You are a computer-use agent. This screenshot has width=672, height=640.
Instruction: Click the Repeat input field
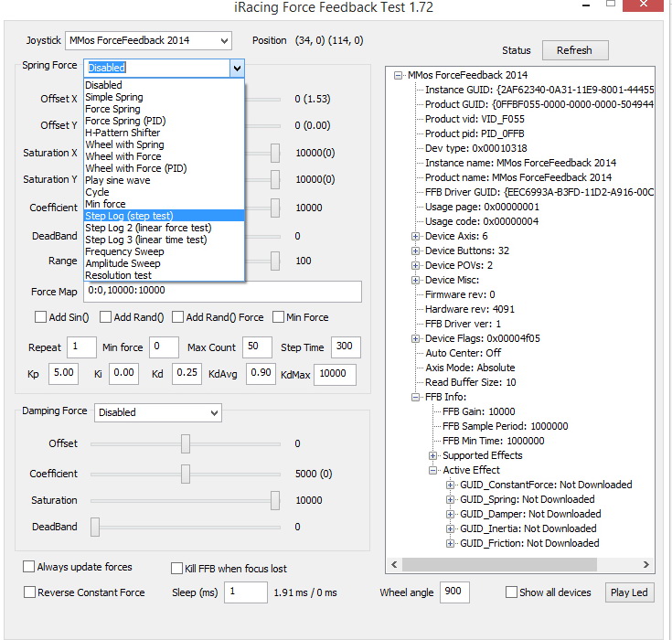click(81, 347)
